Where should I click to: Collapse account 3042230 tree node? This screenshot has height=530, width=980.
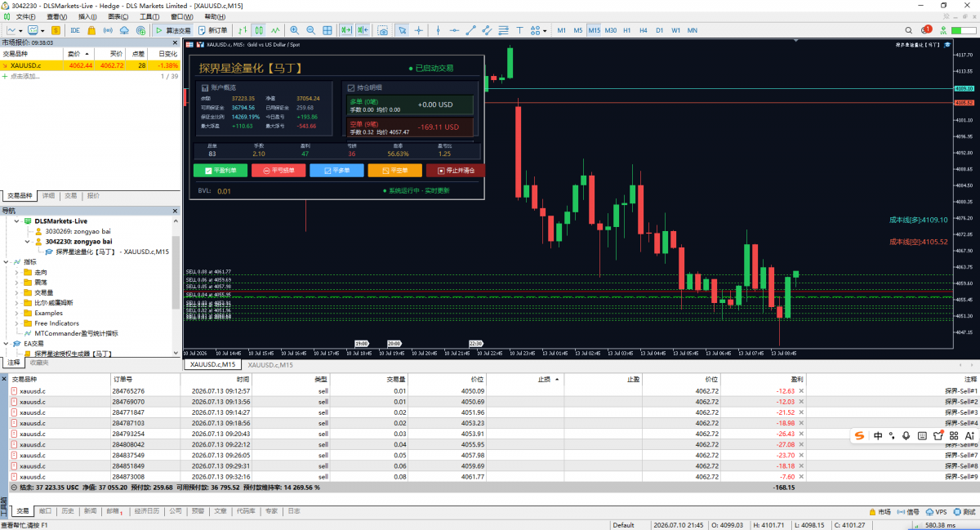(27, 242)
